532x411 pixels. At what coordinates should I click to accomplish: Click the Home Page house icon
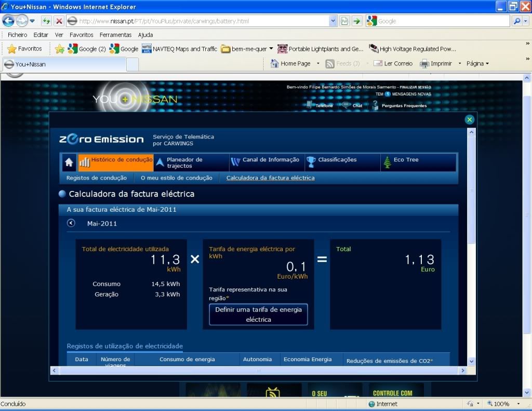click(274, 63)
